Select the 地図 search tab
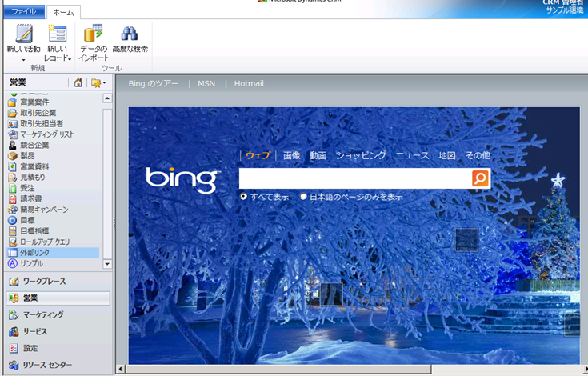This screenshot has width=588, height=376. pos(447,155)
